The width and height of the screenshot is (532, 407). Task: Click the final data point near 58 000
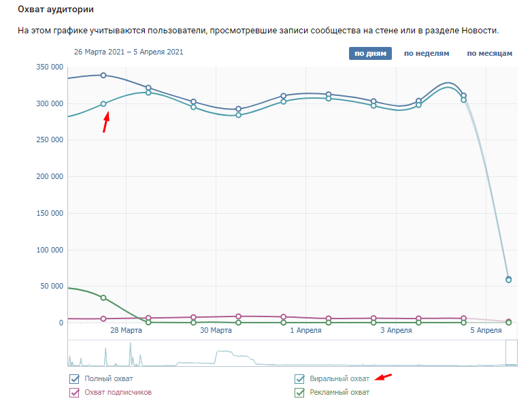coord(508,279)
